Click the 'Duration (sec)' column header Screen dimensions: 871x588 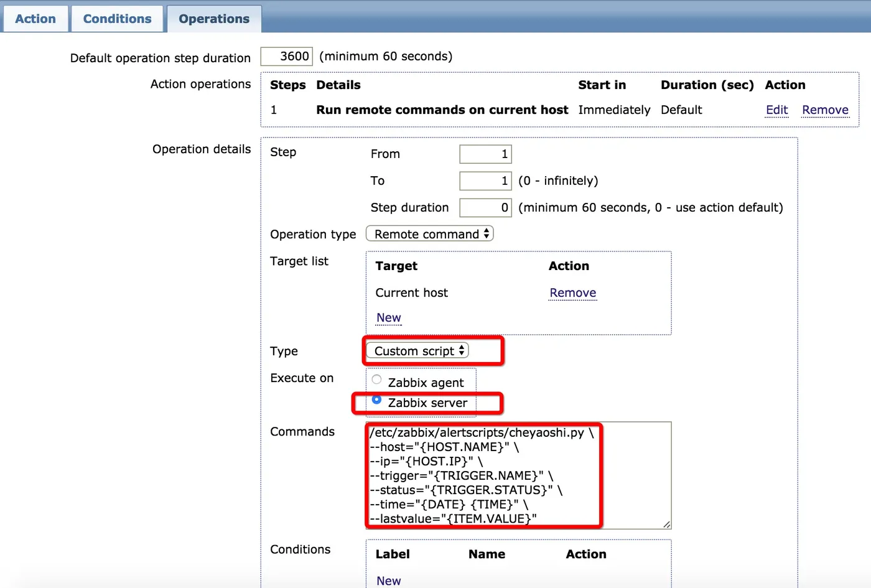pos(707,85)
